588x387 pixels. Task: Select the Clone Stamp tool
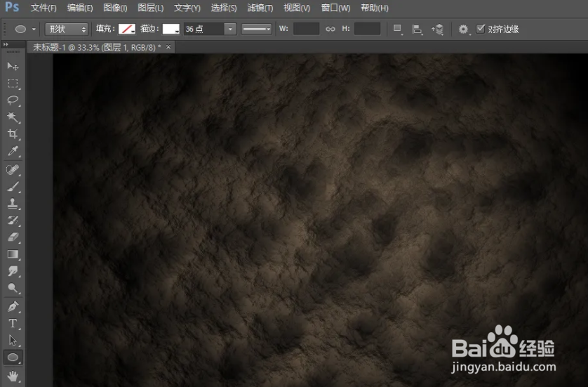13,204
